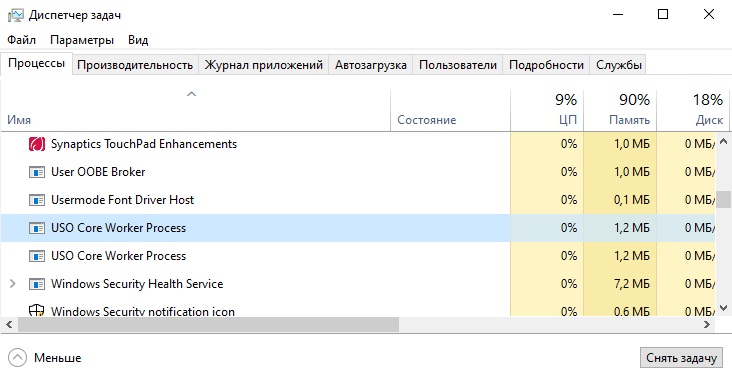Switch to the Журнал приложений tab
Viewport: 732px width, 382px height.
click(x=264, y=65)
